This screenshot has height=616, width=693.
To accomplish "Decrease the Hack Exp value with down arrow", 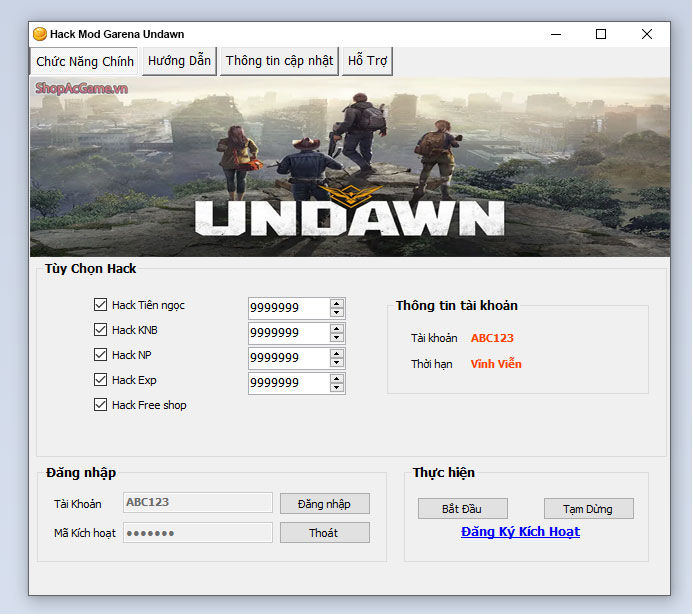I will click(337, 388).
